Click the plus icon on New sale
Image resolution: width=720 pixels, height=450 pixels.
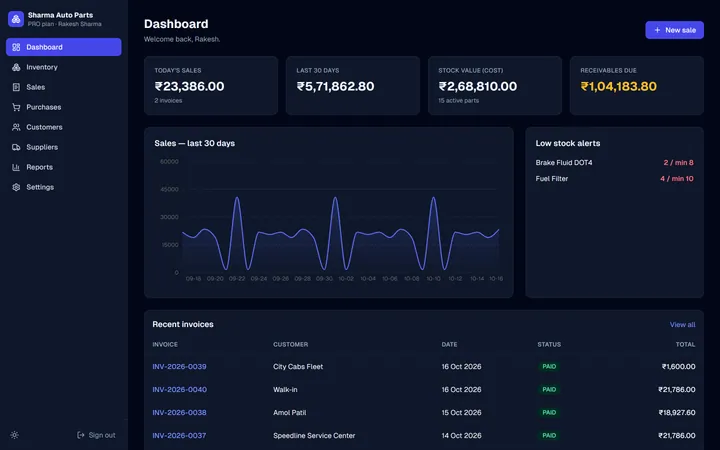coord(657,30)
